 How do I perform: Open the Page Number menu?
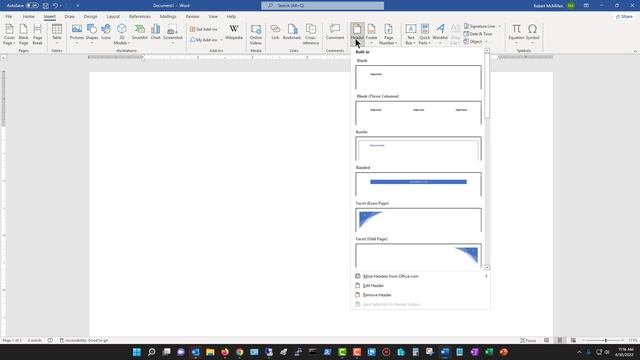(388, 34)
